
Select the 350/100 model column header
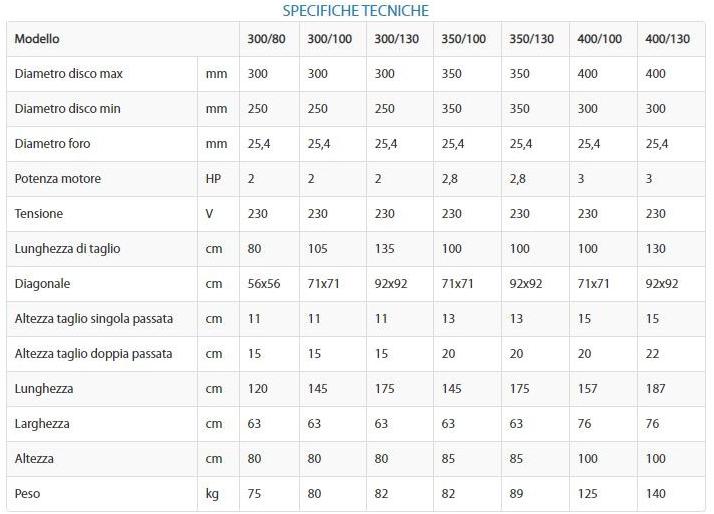point(464,39)
